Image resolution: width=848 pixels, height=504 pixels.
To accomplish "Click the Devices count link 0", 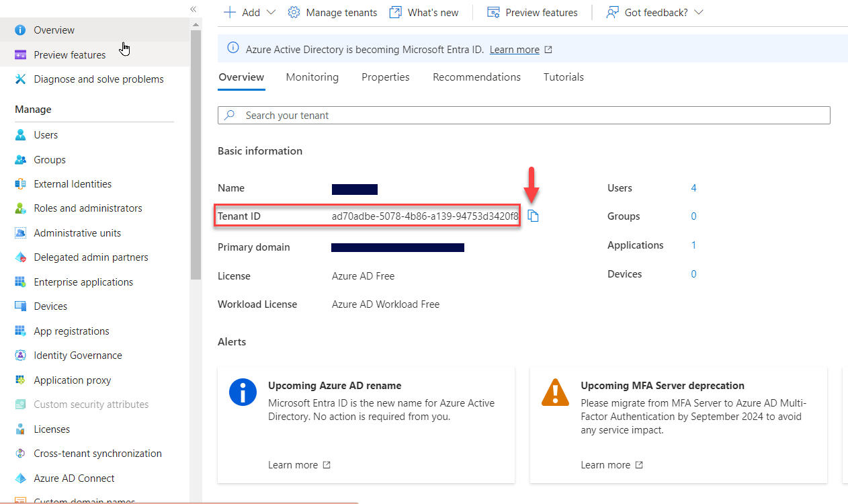I will pos(694,274).
